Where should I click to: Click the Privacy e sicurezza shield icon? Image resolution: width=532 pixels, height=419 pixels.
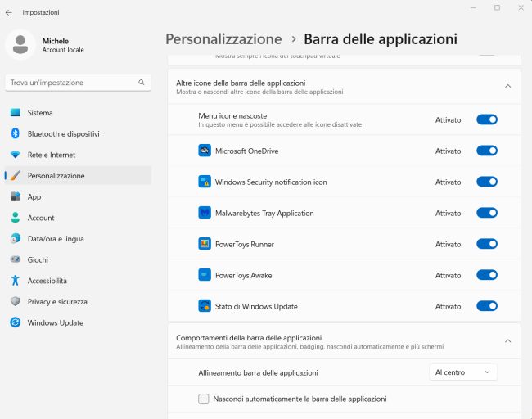pos(16,301)
